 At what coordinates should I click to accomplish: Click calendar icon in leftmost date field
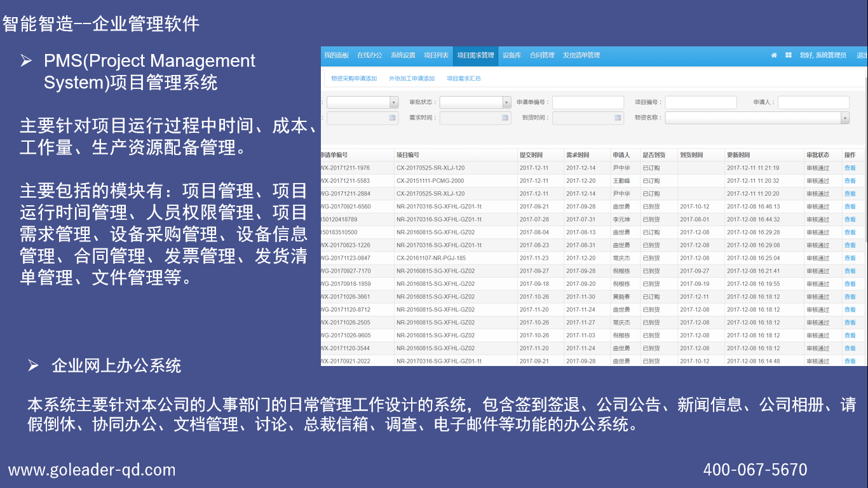pyautogui.click(x=392, y=118)
